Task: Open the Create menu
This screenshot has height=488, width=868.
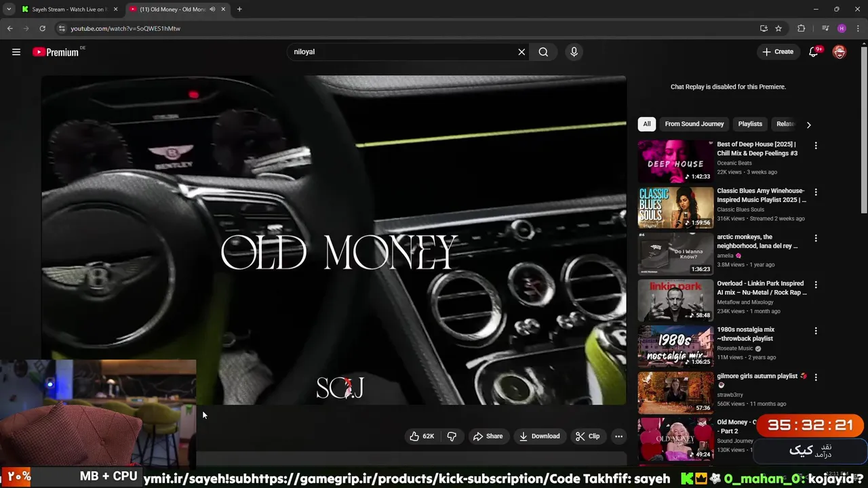Action: 778,52
